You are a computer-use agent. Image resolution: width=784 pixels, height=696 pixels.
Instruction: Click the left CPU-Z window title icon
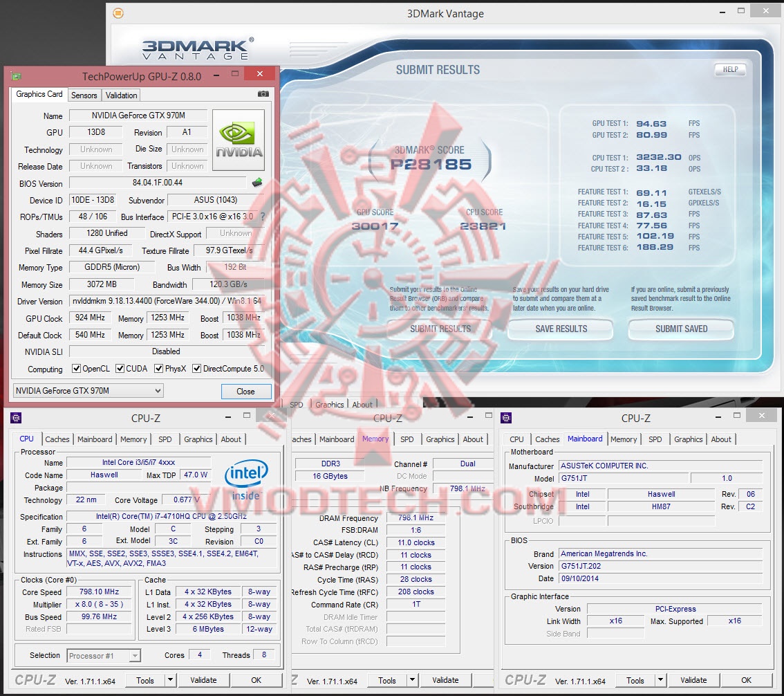point(15,418)
